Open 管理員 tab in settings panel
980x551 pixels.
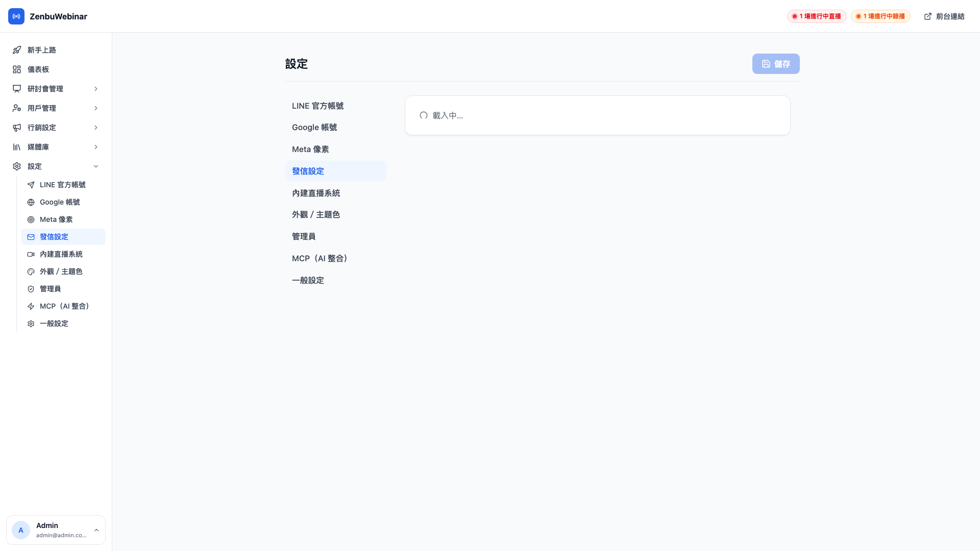[336, 236]
